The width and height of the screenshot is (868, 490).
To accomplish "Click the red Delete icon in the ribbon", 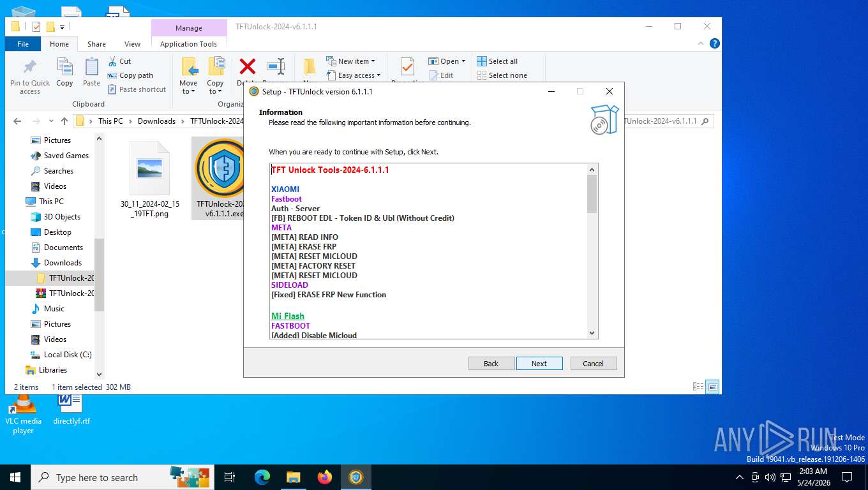I will tap(247, 66).
